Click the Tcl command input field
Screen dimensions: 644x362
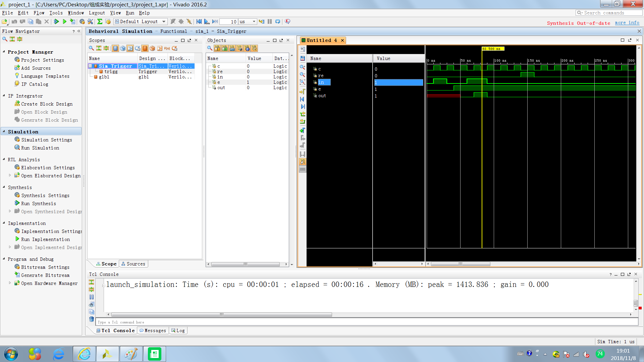click(366, 322)
